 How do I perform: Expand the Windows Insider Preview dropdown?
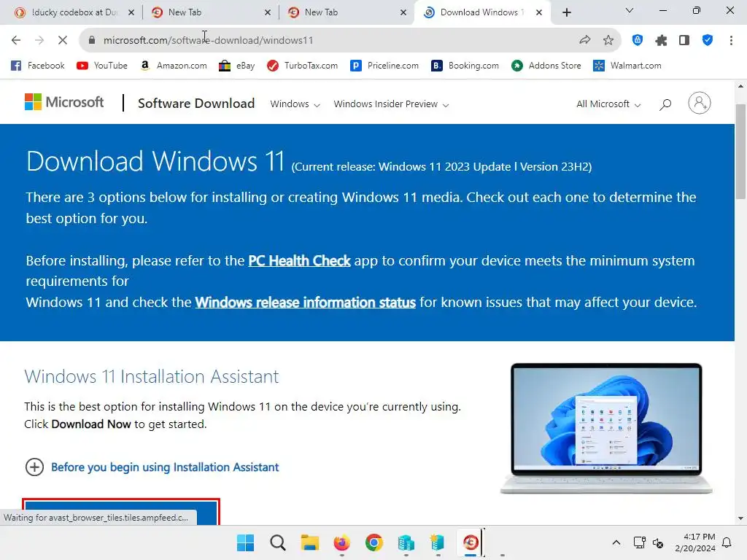click(391, 104)
